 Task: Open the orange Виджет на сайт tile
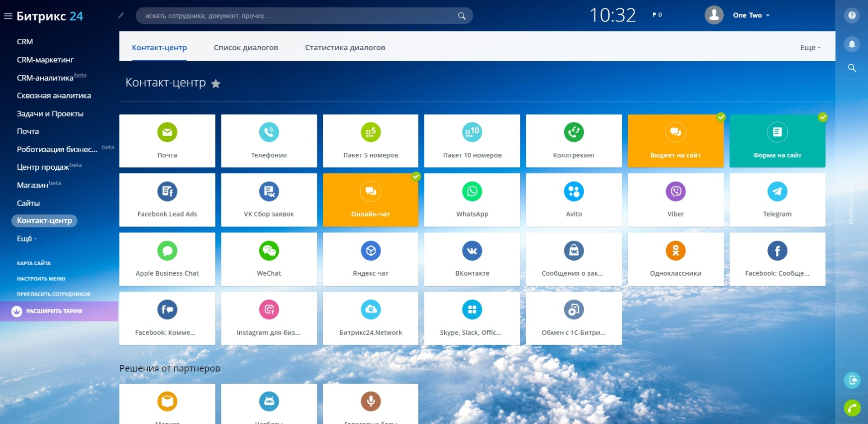675,141
